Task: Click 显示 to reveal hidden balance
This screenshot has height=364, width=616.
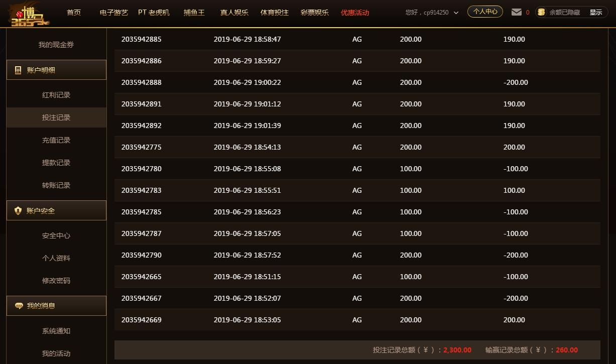Action: [595, 12]
